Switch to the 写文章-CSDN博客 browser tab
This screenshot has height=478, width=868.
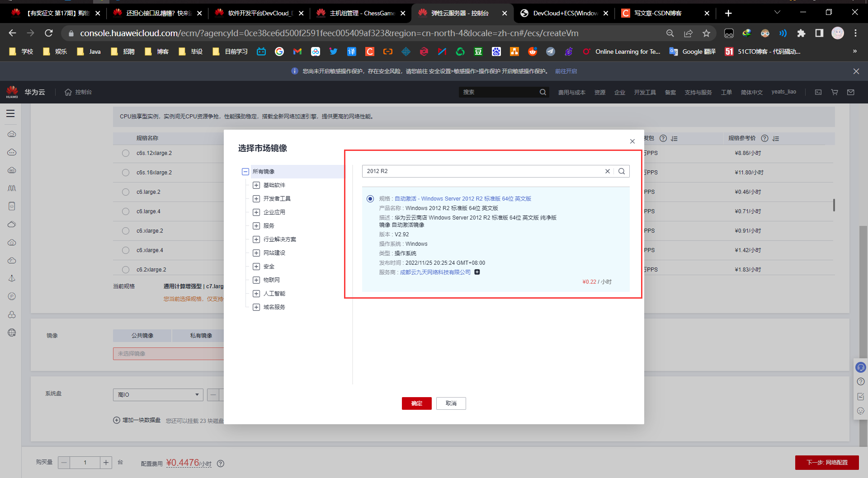664,13
